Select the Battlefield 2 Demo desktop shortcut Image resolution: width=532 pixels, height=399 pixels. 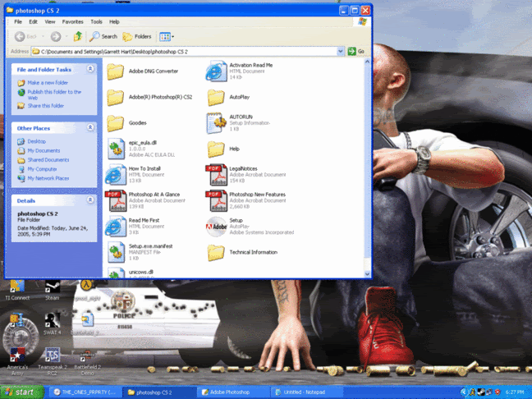pos(87,362)
